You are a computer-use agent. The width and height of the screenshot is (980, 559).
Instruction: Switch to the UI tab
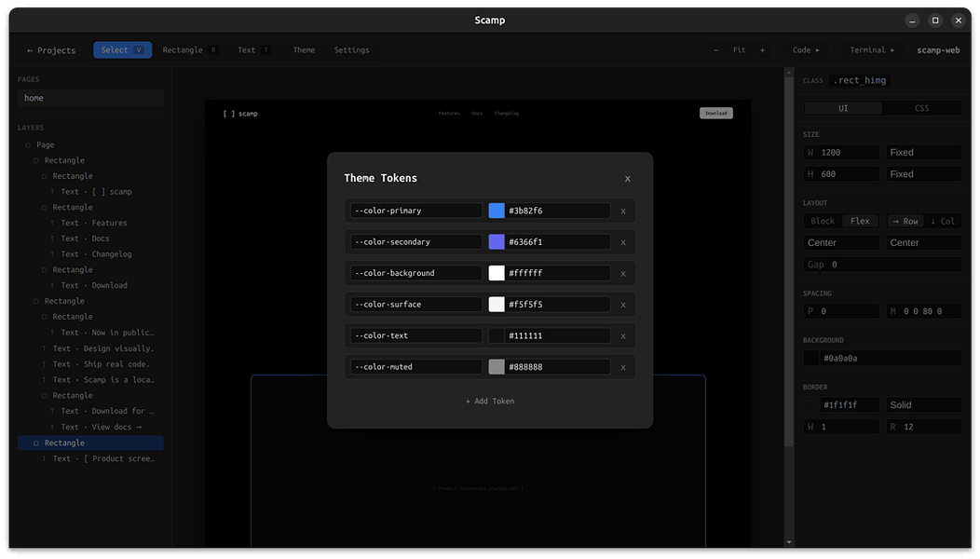point(843,108)
